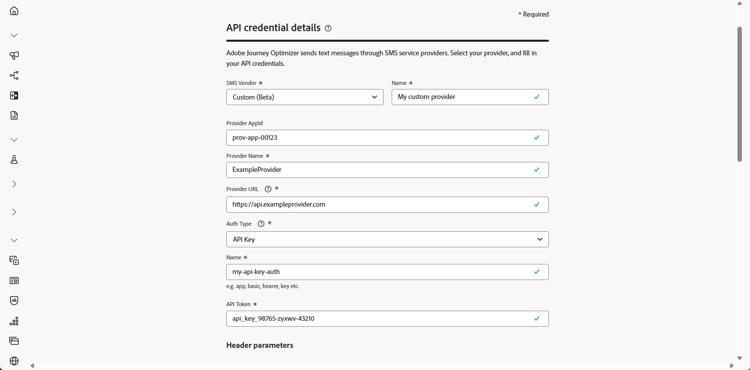
Task: Click the Provider AppId input field
Action: (x=387, y=138)
